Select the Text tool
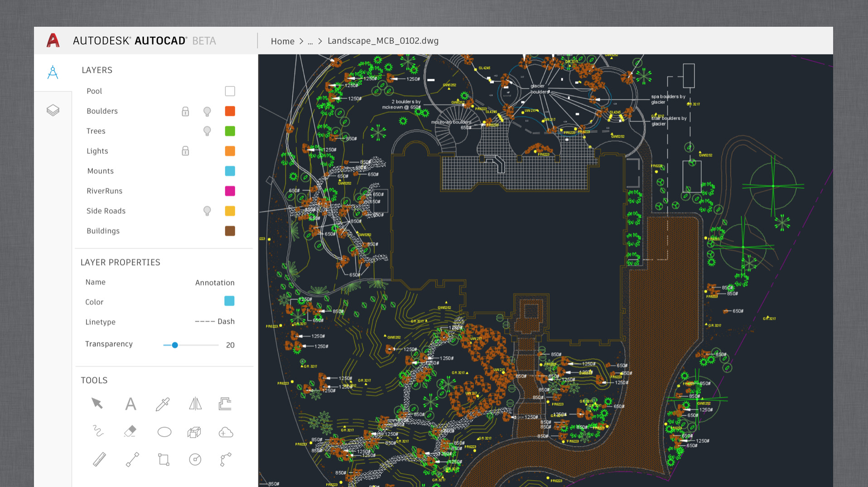 coord(130,404)
